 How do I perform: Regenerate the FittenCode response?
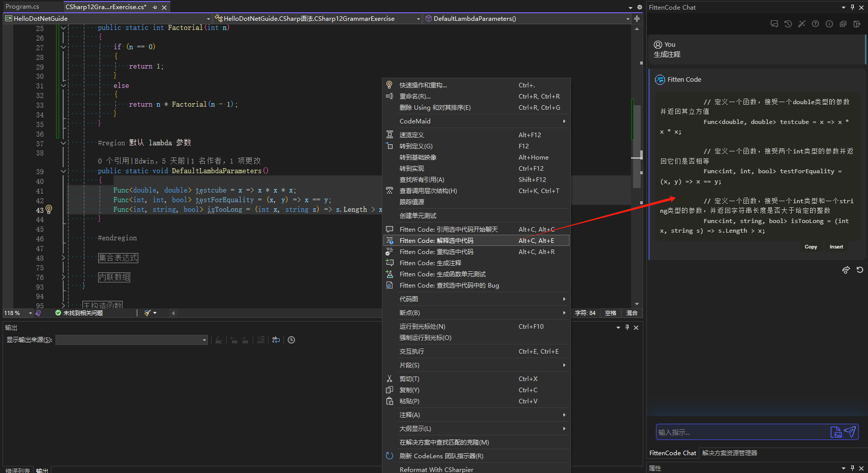859,270
